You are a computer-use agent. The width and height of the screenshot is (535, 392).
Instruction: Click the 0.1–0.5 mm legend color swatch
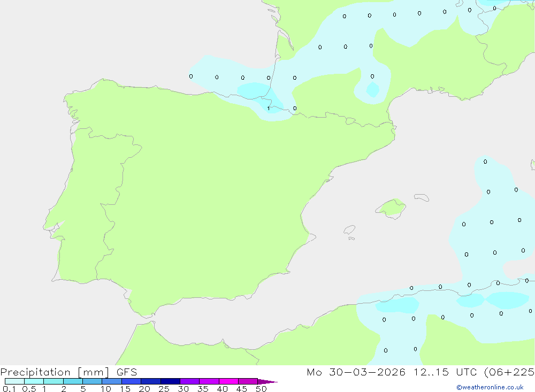[x=14, y=381]
